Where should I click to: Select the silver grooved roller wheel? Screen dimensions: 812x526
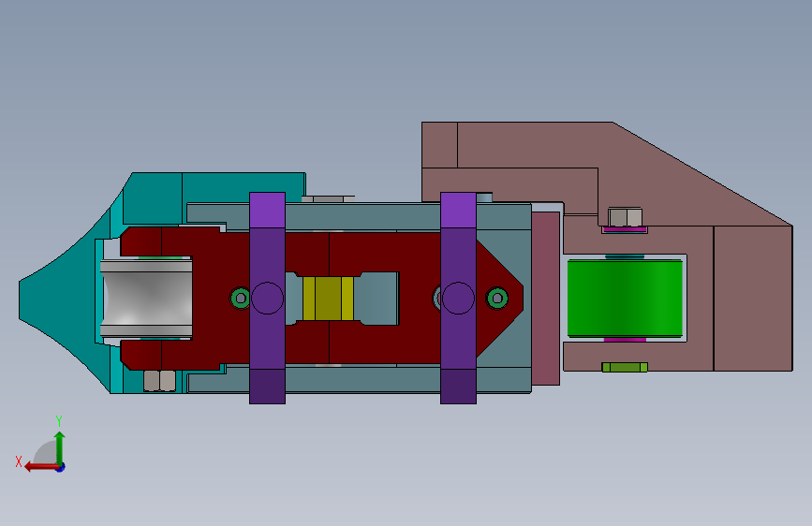point(146,299)
